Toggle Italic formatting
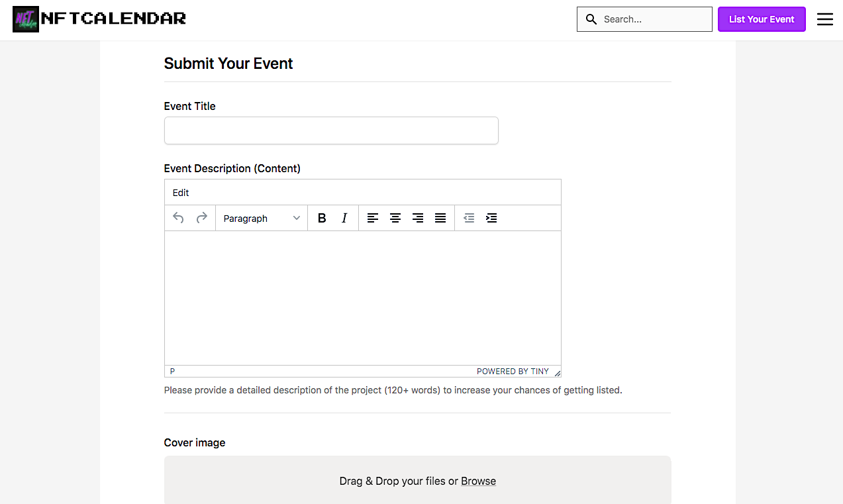 click(x=344, y=218)
